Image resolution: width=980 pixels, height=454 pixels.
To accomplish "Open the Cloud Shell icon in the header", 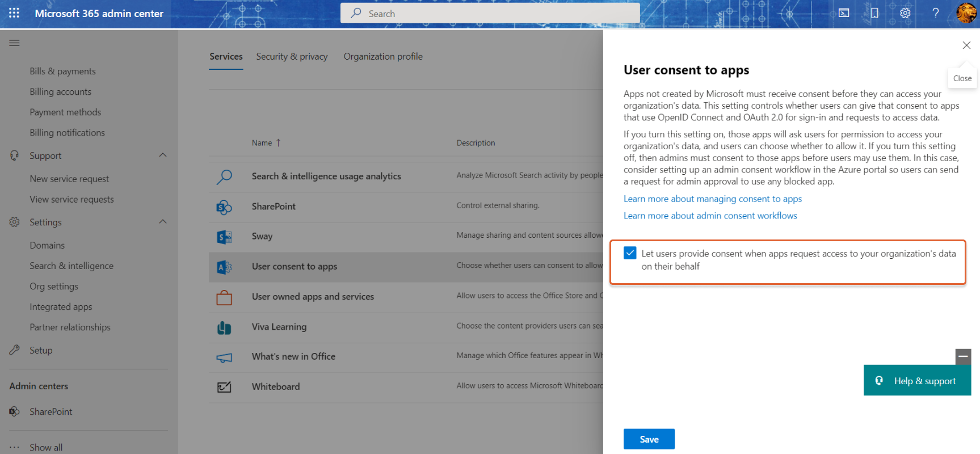I will 844,13.
